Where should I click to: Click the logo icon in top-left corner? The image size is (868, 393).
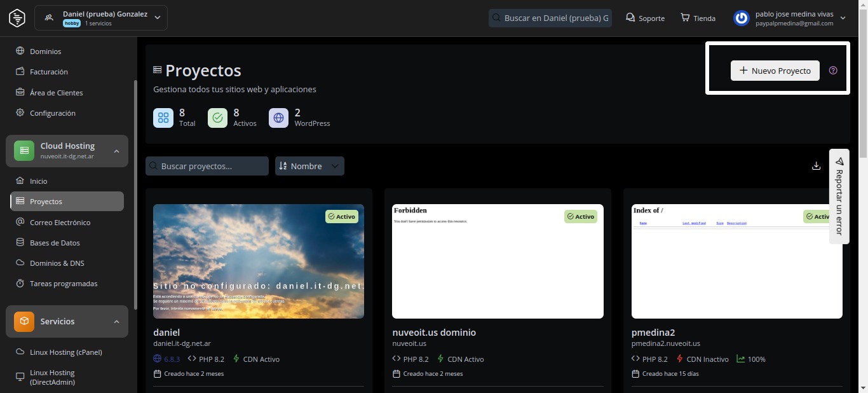17,18
